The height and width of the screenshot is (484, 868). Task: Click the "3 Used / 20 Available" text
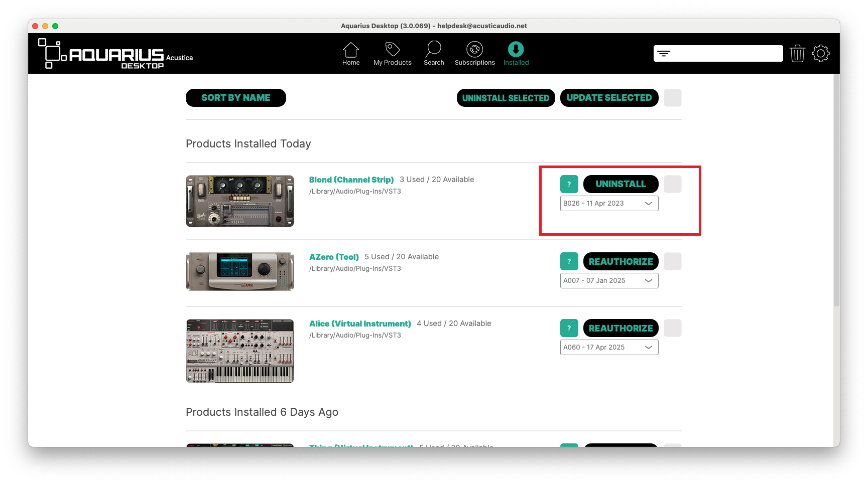click(x=437, y=180)
